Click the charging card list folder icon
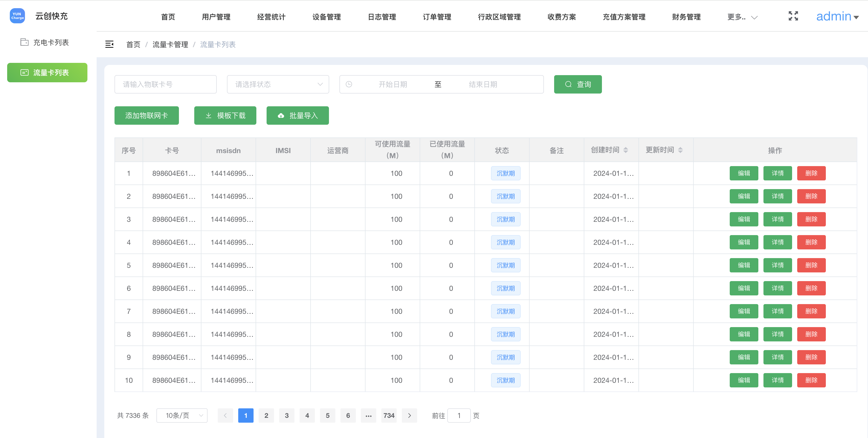 (x=24, y=42)
